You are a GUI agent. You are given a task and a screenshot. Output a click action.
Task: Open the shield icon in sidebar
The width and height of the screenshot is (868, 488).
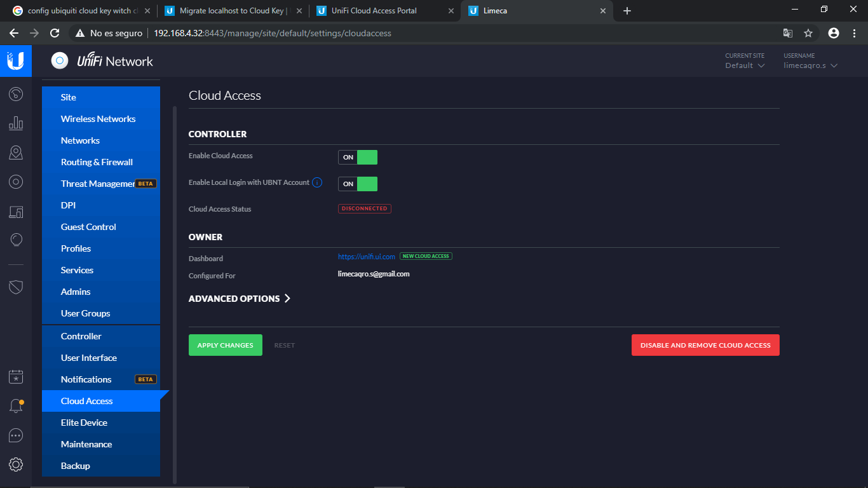(16, 287)
